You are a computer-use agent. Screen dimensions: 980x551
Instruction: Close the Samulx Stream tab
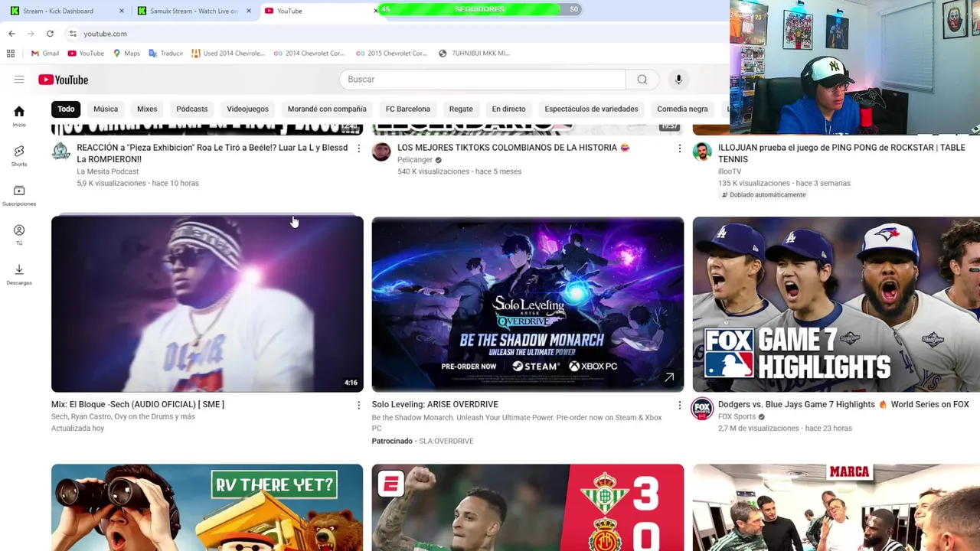click(248, 11)
